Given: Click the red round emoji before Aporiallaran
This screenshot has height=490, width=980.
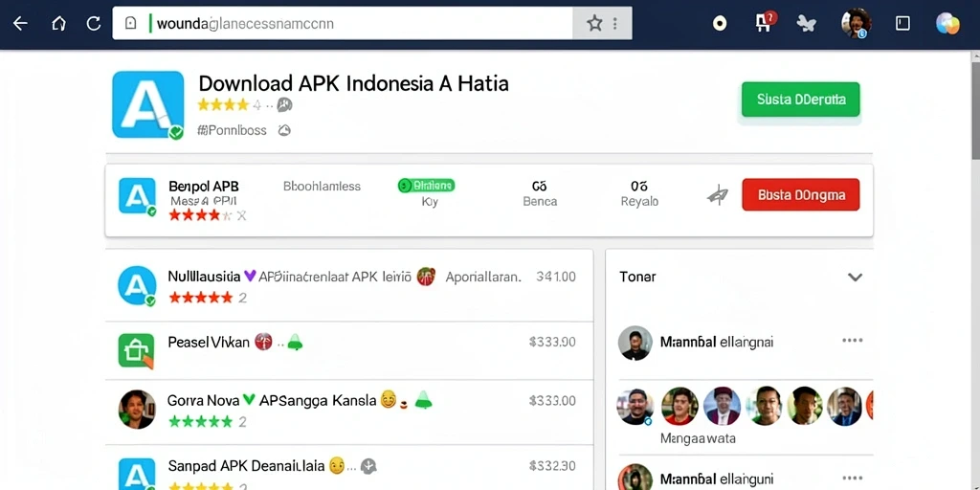Looking at the screenshot, I should click(426, 277).
